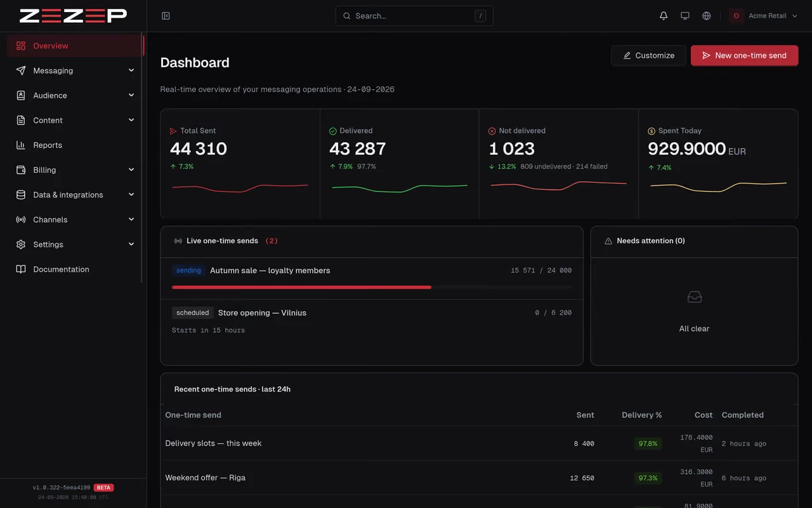The image size is (812, 508).
Task: Click the Customize button
Action: [648, 55]
